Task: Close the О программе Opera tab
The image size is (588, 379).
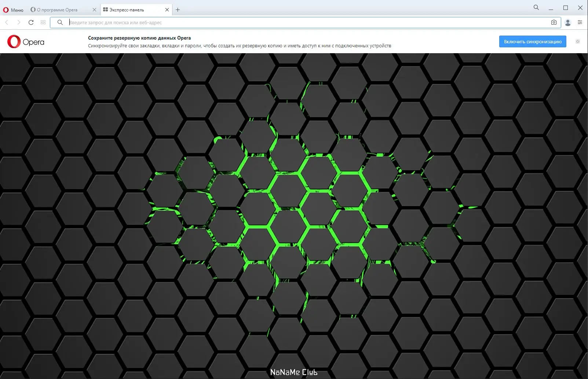Action: (94, 10)
